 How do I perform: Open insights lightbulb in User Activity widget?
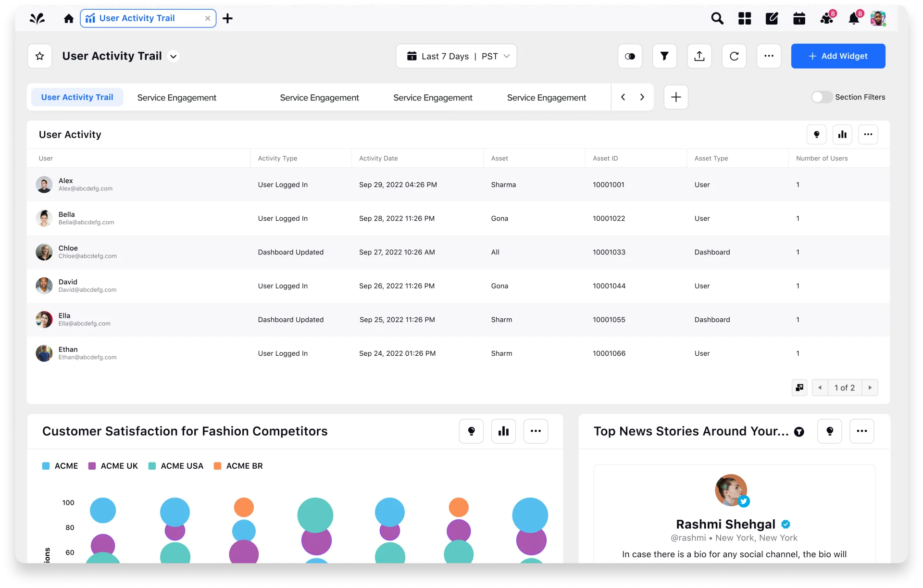click(x=816, y=135)
